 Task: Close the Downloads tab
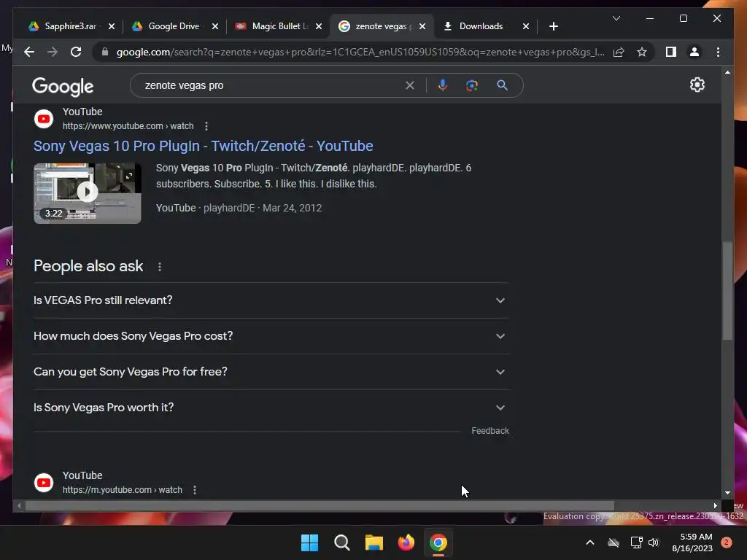(x=526, y=26)
